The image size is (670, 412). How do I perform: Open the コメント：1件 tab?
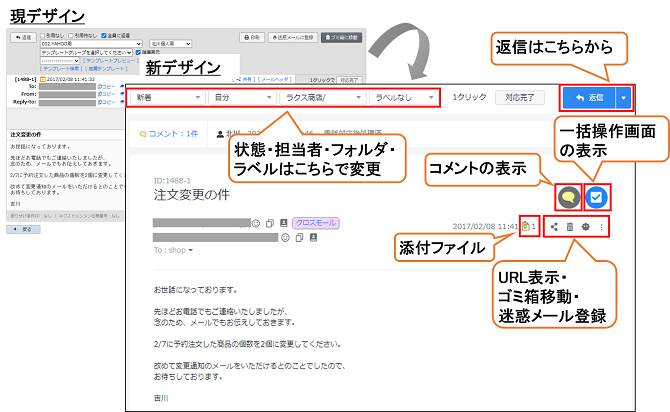169,134
